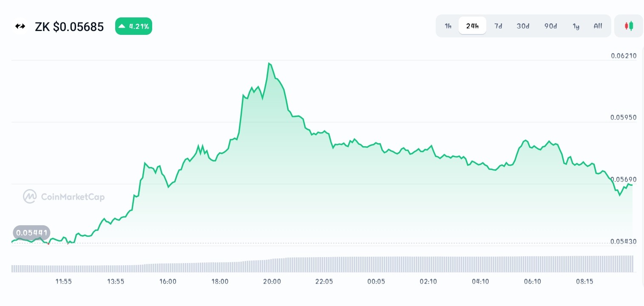The width and height of the screenshot is (644, 306).
Task: Click the chart peak near 20:00
Action: [x=269, y=63]
